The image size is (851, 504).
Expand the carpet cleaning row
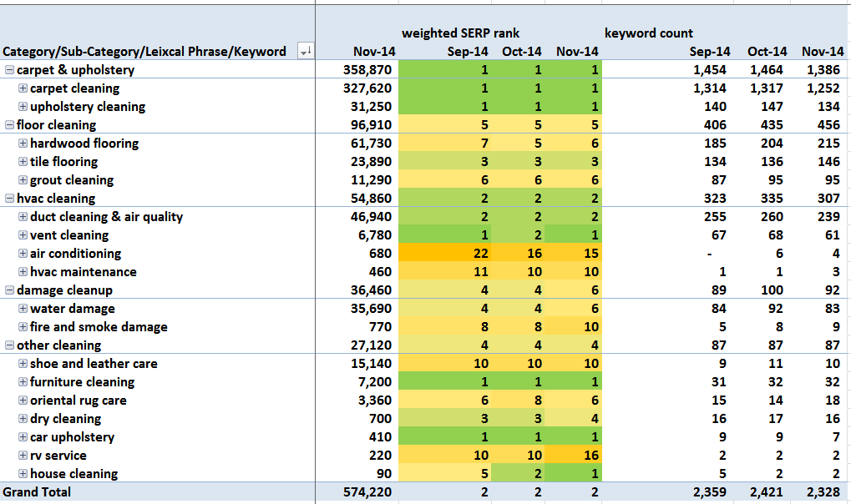[23, 88]
